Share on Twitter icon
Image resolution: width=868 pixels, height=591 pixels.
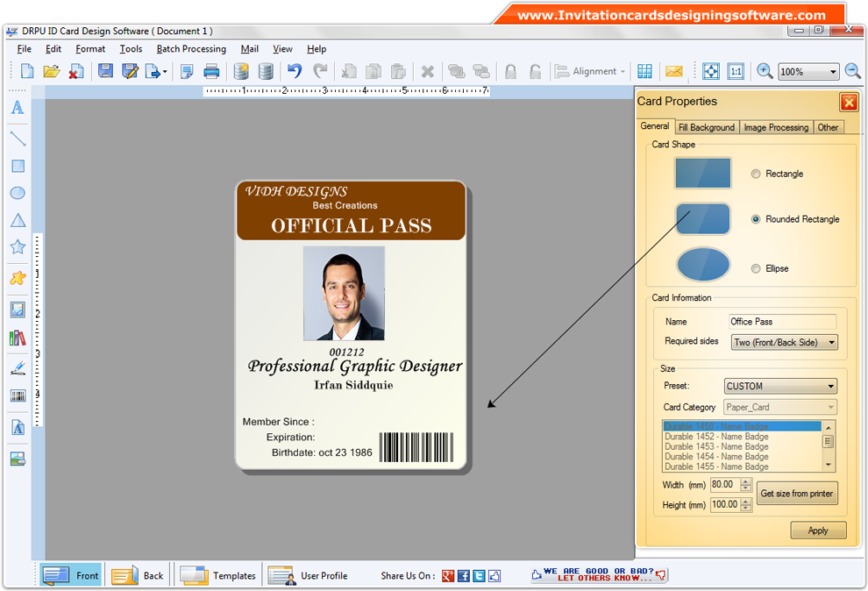coord(480,576)
